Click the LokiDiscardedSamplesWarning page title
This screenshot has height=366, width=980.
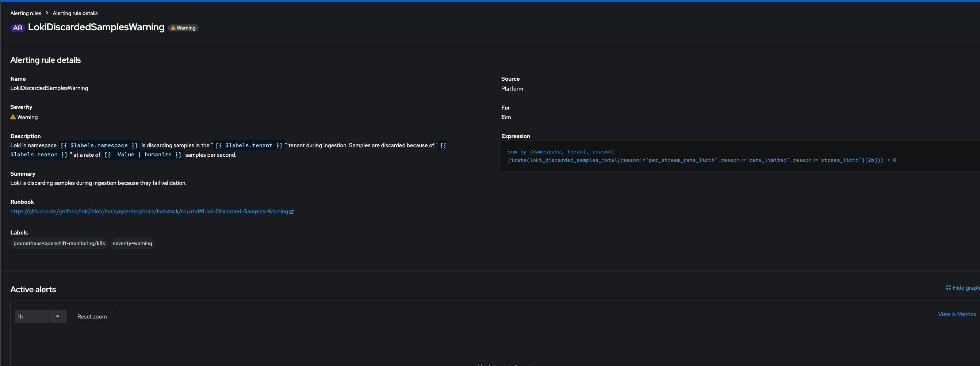click(96, 27)
